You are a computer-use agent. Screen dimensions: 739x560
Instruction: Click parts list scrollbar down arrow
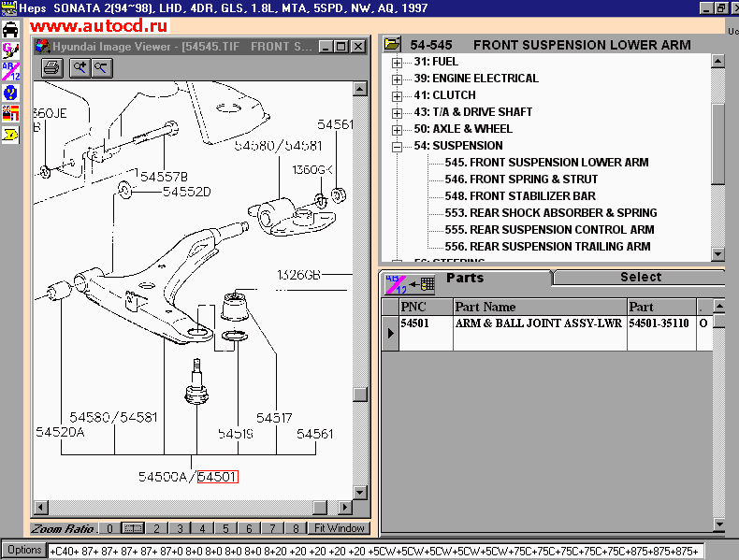[719, 524]
